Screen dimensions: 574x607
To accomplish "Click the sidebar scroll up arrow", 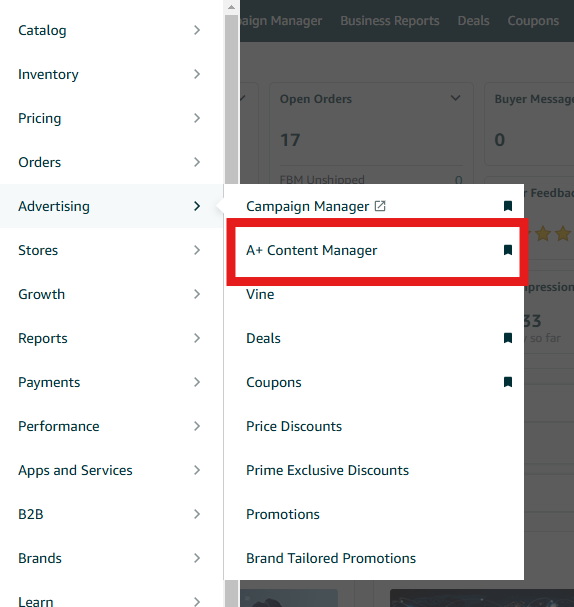I will (x=231, y=7).
